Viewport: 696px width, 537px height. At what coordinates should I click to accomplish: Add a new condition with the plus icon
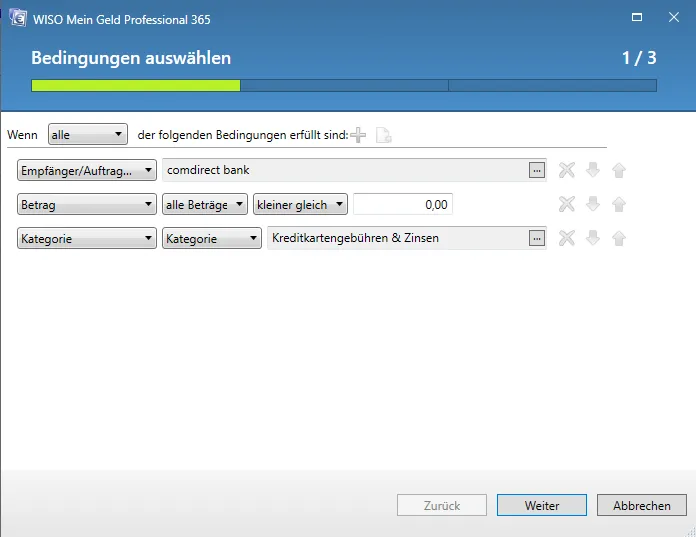pyautogui.click(x=358, y=135)
